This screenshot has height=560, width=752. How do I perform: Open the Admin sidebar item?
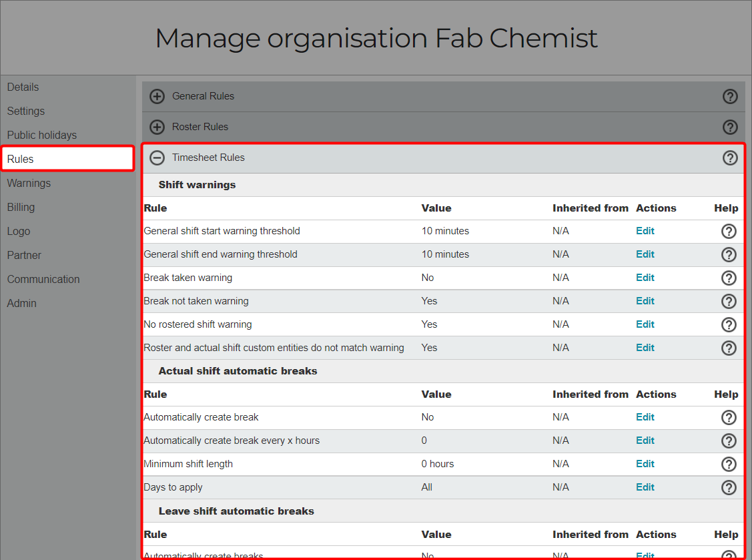pyautogui.click(x=21, y=303)
